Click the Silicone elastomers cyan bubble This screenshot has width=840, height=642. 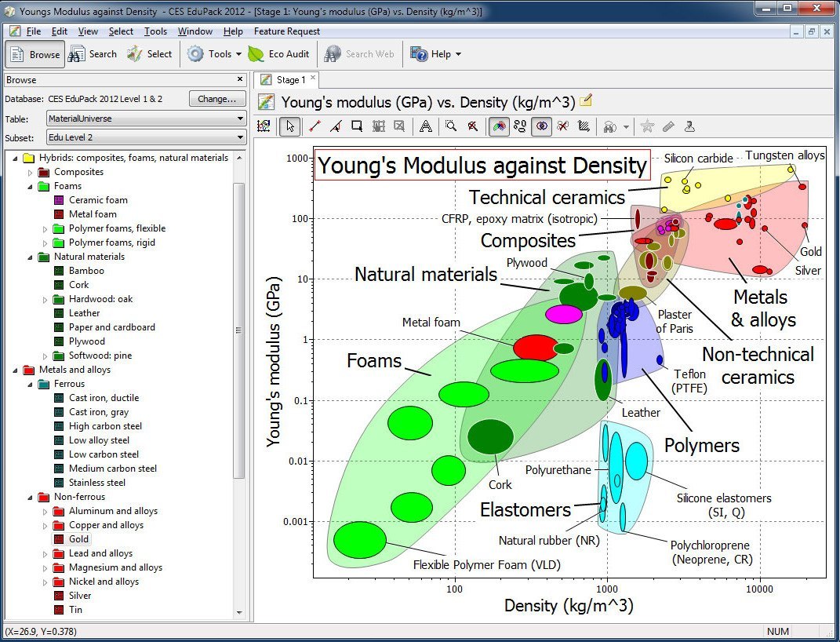coord(636,461)
